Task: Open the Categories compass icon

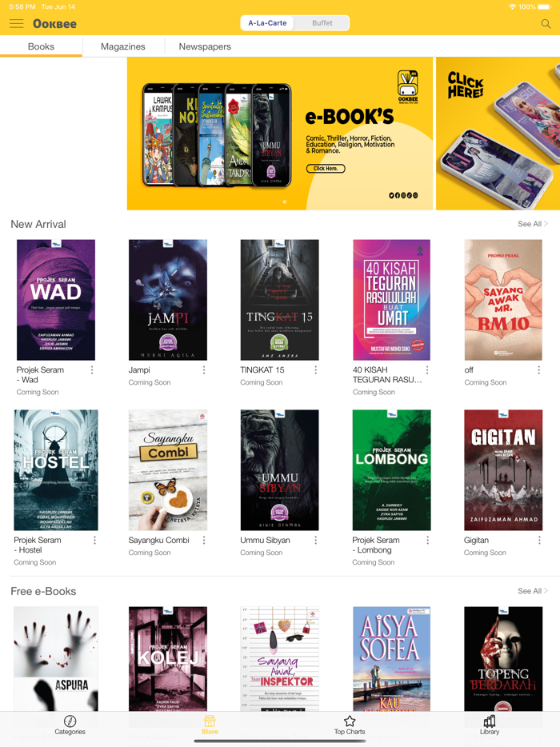Action: (x=70, y=721)
